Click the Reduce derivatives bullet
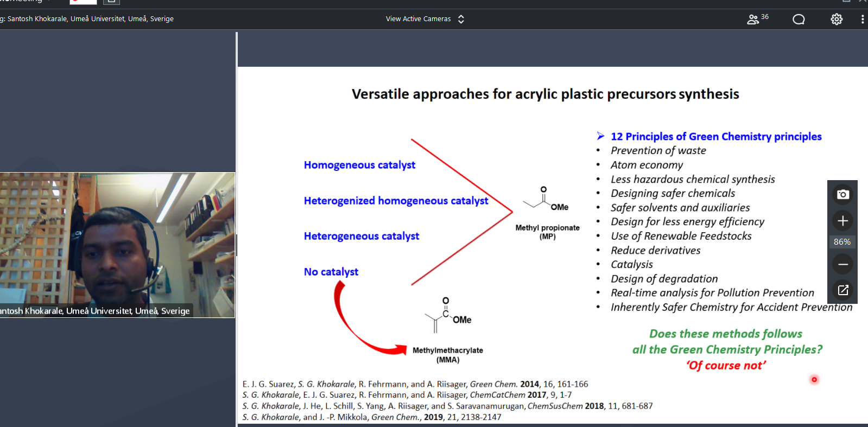Screen dimensions: 868x427 pos(656,251)
